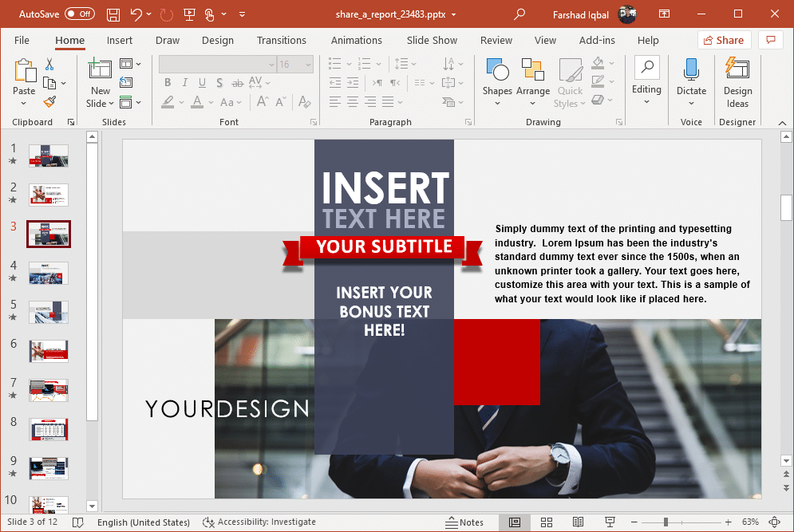Toggle the AutoSave switch

point(79,14)
